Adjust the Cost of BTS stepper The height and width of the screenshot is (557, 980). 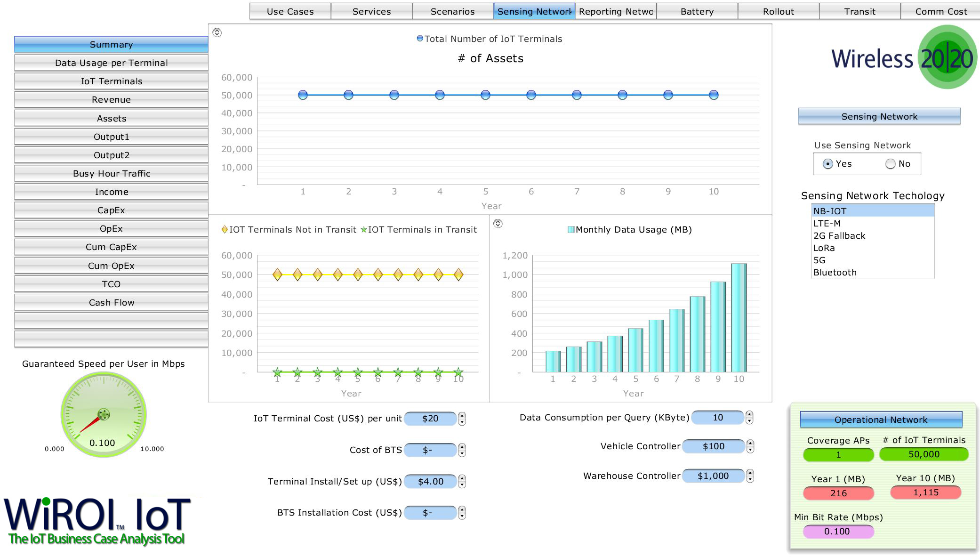[x=462, y=450]
